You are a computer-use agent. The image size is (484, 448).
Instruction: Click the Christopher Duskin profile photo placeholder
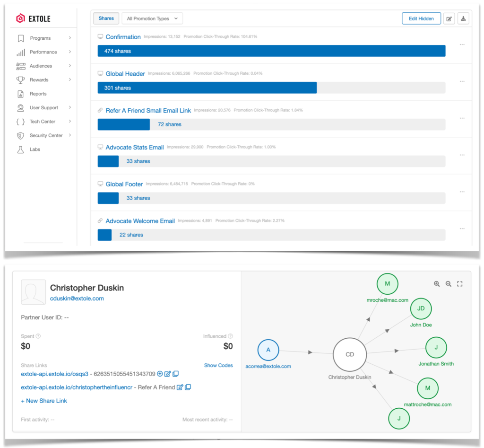coord(34,292)
